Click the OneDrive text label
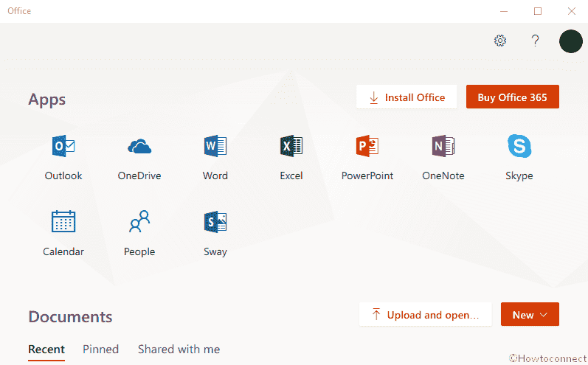Screen dimensions: 588x365 tap(139, 175)
